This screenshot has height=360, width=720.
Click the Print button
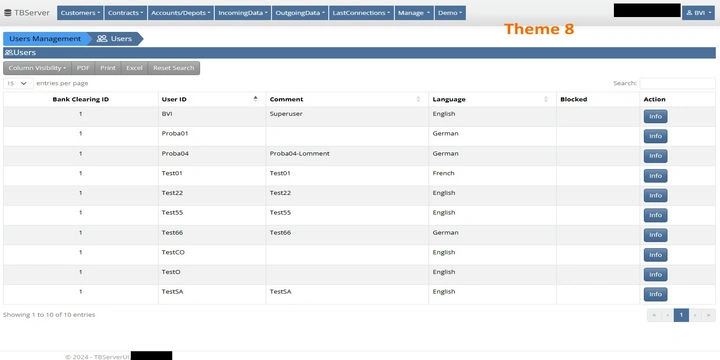(x=108, y=68)
